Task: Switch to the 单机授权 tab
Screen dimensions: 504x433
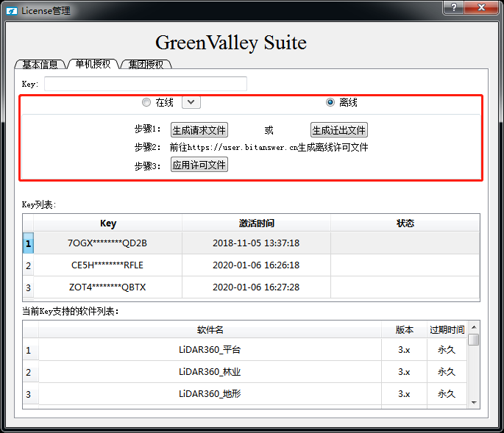Action: tap(93, 64)
